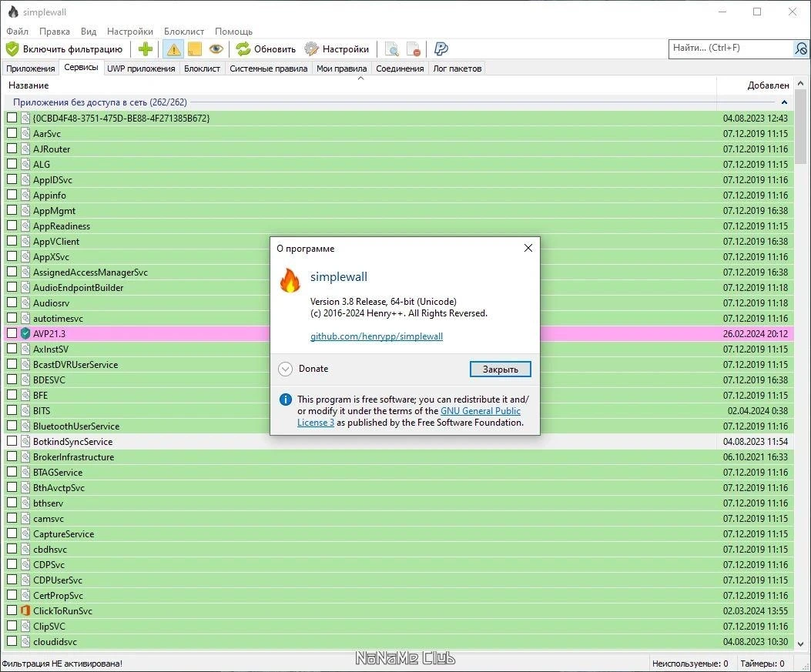Click the AVP21.3 teal shield icon
Screen dimensions: 811x672
point(25,333)
